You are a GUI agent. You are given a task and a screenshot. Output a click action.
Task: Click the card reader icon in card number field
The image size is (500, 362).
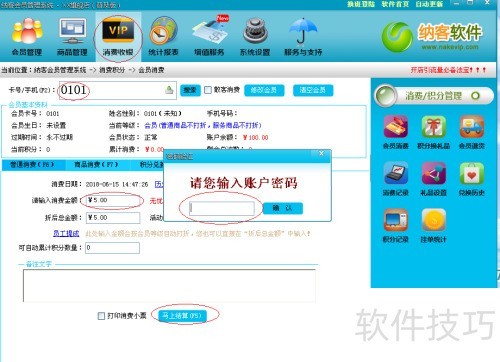(x=169, y=90)
